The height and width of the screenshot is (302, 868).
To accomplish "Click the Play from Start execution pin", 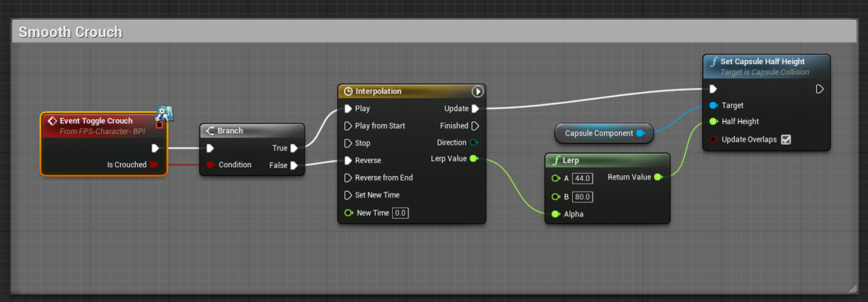I will click(348, 126).
